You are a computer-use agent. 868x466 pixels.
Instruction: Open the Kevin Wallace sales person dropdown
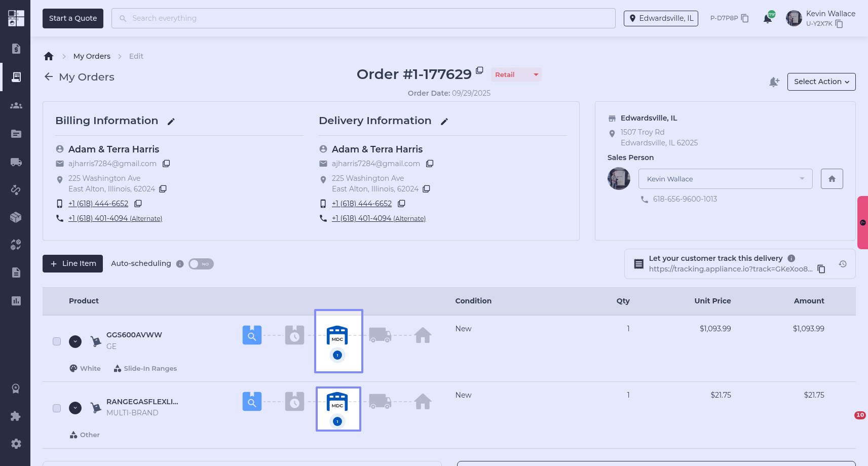725,179
